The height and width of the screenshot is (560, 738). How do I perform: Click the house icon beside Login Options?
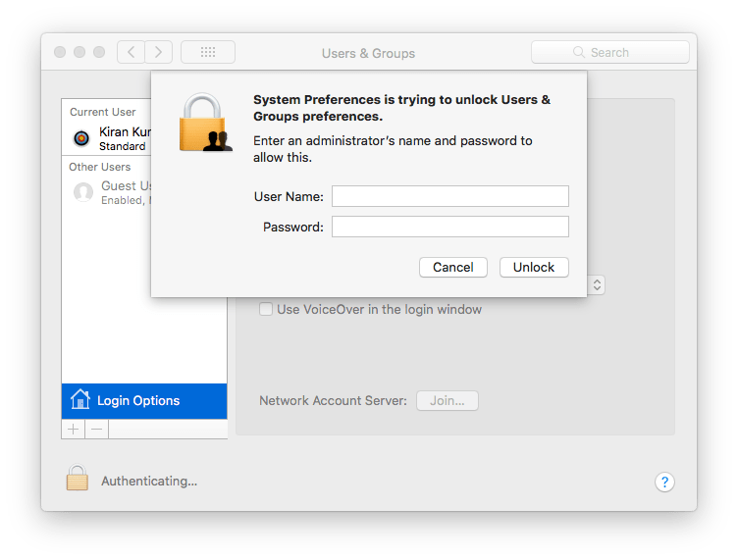(x=80, y=400)
